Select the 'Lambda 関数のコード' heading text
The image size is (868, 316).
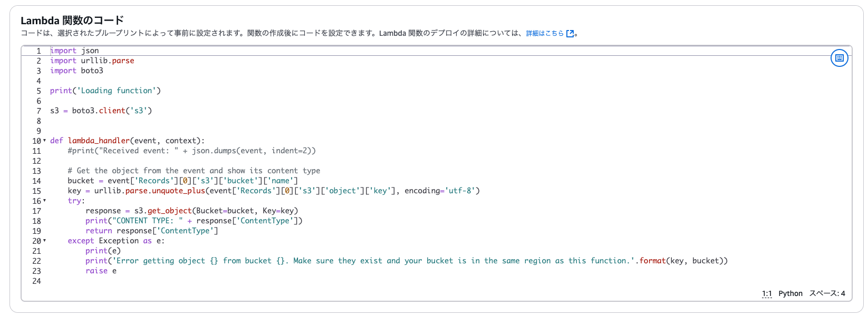tap(72, 21)
